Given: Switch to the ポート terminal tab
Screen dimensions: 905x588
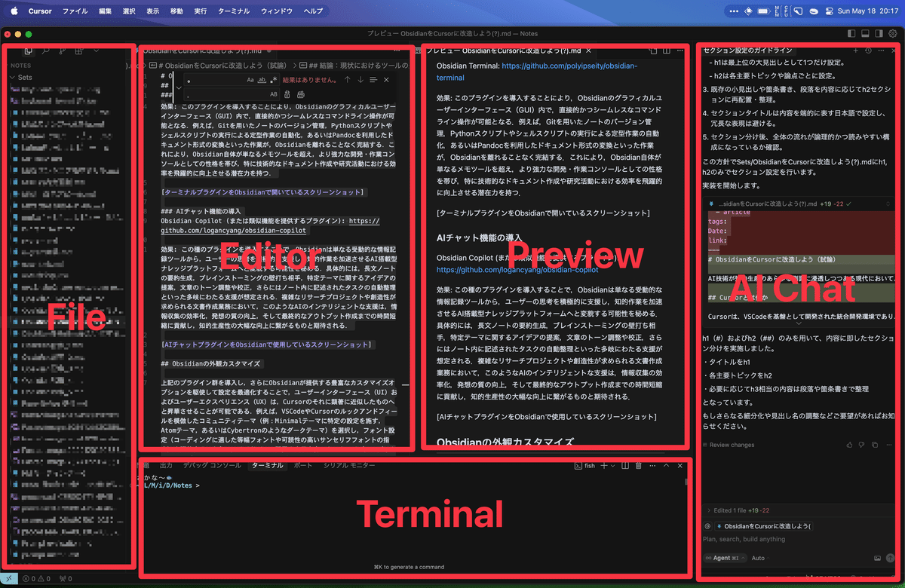Looking at the screenshot, I should pyautogui.click(x=302, y=466).
